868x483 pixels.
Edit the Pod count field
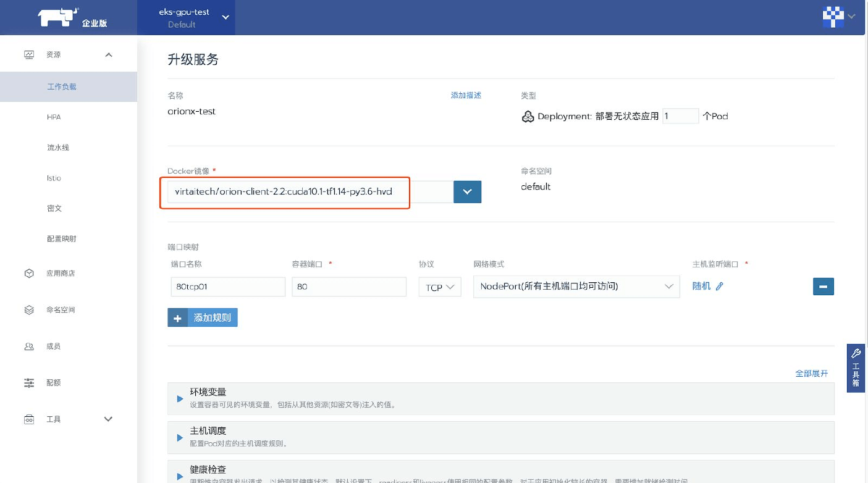coord(680,115)
